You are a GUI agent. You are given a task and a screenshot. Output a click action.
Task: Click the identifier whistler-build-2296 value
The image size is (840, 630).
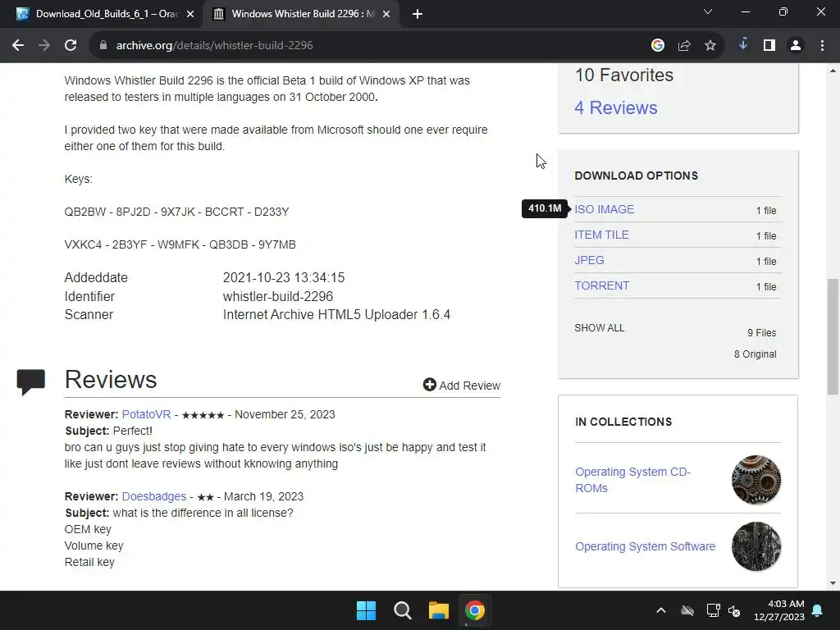point(277,296)
